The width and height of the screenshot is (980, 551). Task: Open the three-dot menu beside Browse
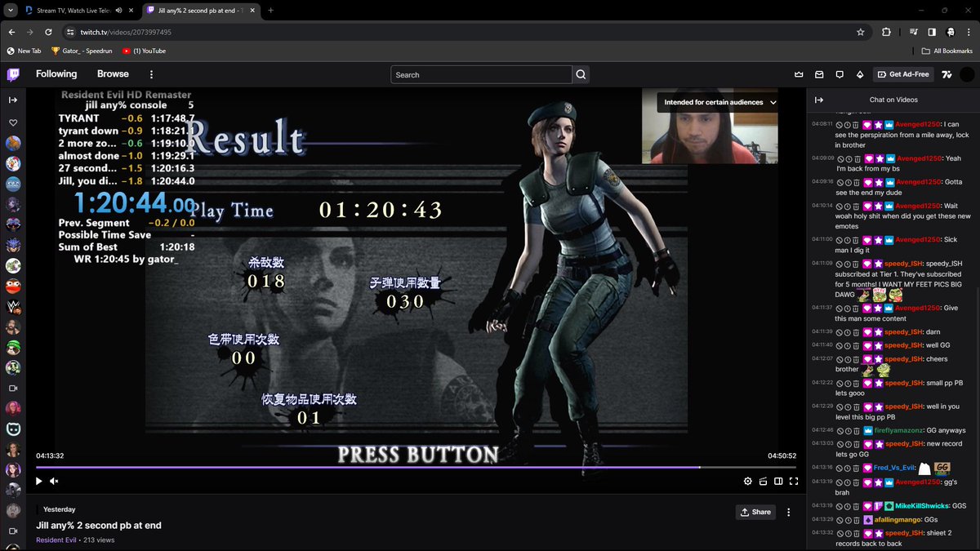[x=151, y=73]
